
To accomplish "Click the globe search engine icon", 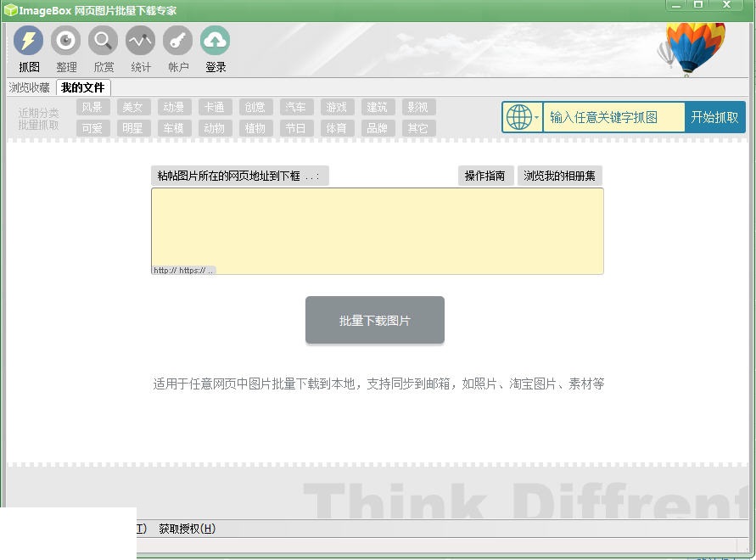I will [518, 117].
